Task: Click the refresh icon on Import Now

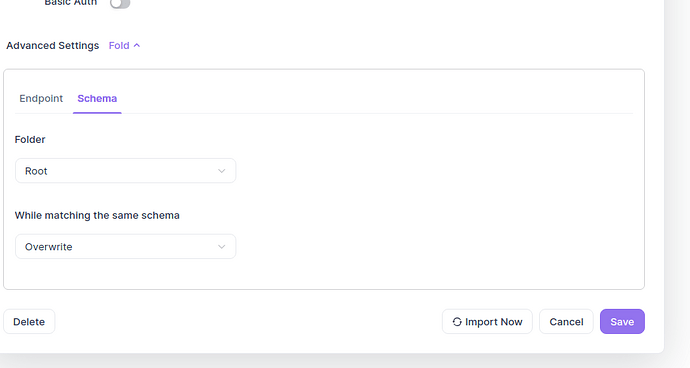Action: tap(457, 322)
